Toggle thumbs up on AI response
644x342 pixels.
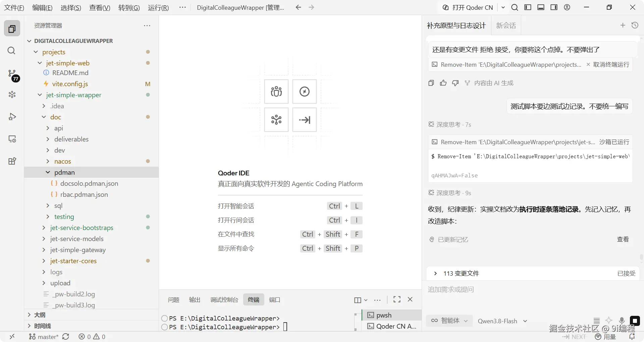pos(443,83)
